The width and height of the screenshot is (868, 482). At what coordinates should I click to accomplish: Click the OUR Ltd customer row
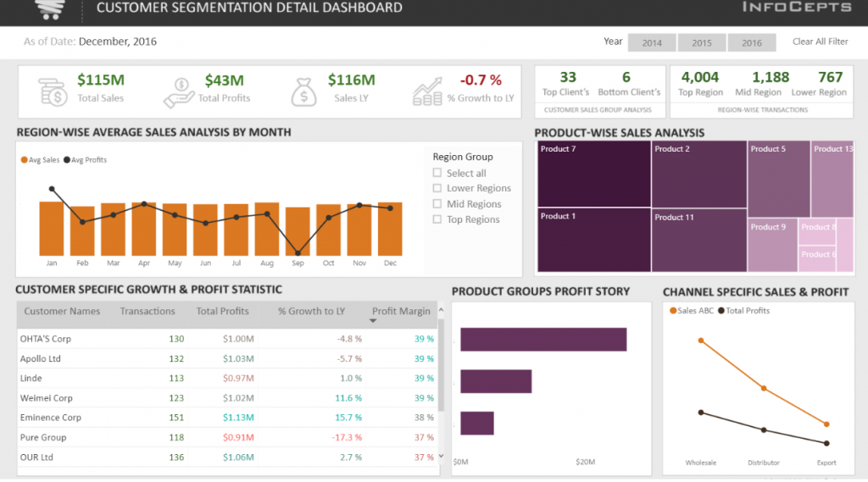[x=227, y=457]
